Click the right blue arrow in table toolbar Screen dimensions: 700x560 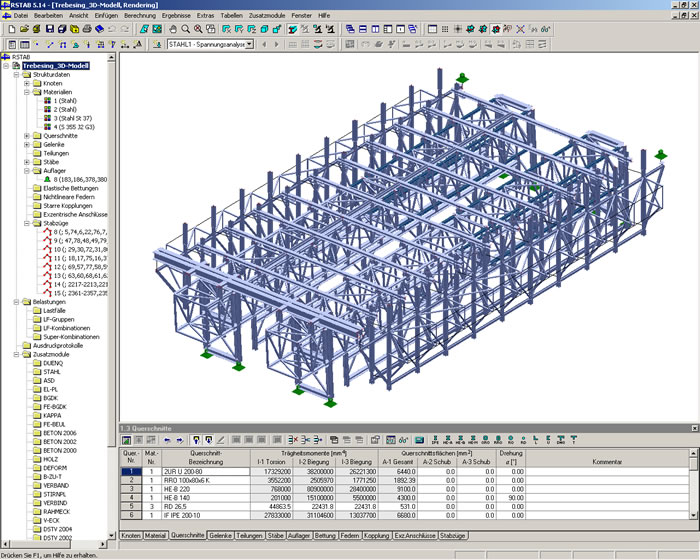click(x=179, y=440)
